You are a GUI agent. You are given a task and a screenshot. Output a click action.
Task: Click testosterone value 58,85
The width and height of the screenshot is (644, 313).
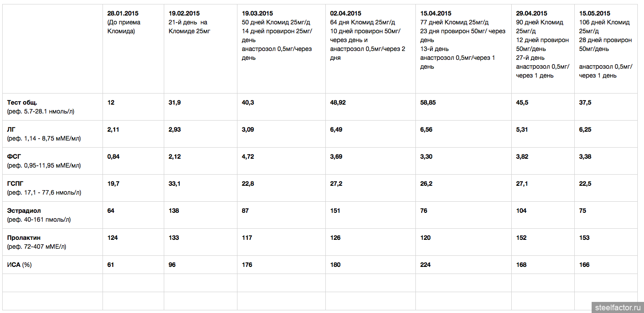tap(428, 102)
